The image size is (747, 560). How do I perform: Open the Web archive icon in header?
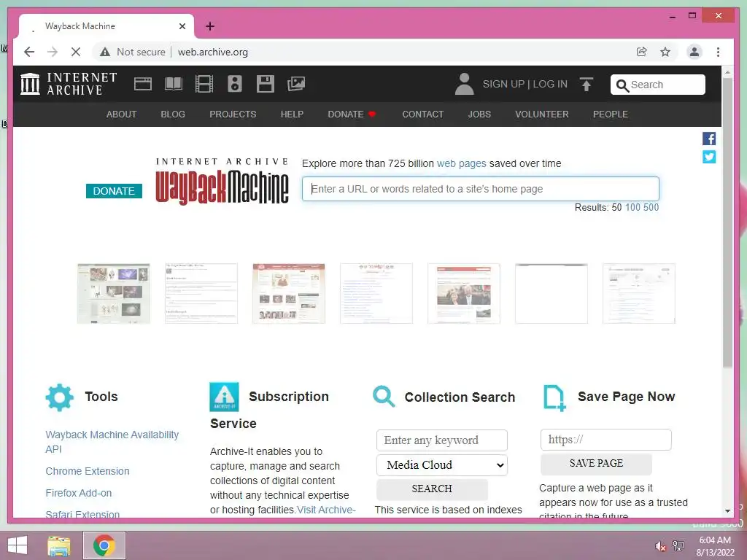[143, 84]
